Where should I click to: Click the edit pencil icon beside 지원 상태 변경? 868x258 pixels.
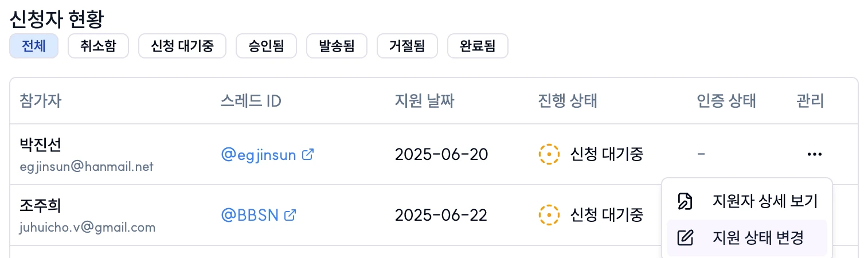click(685, 237)
